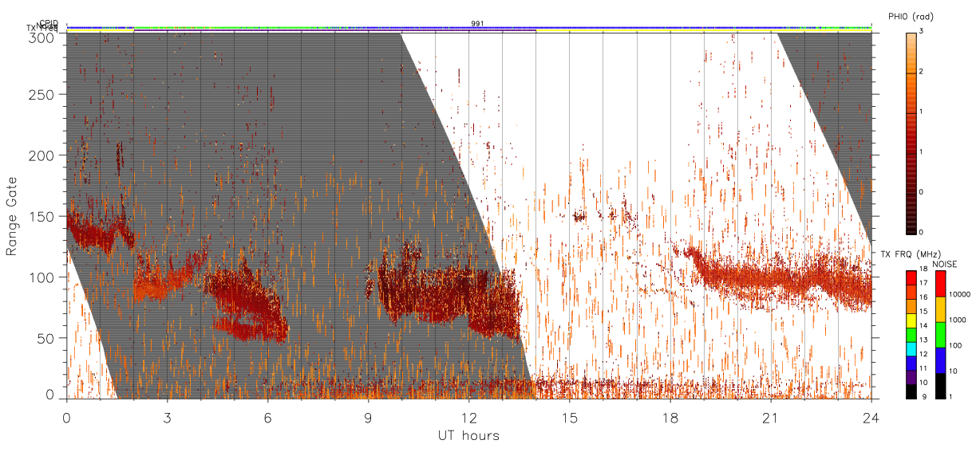
Task: Click the '16' TX FRQ legend value
Action: [924, 299]
